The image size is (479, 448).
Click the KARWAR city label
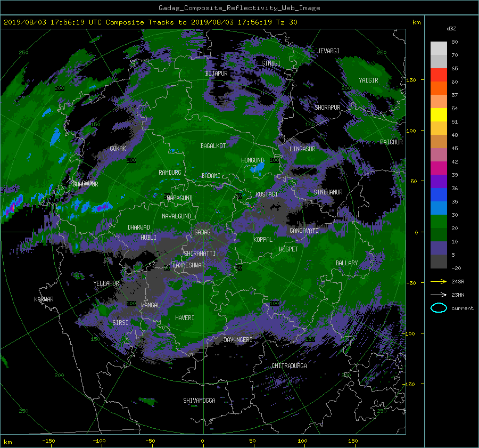click(x=44, y=299)
